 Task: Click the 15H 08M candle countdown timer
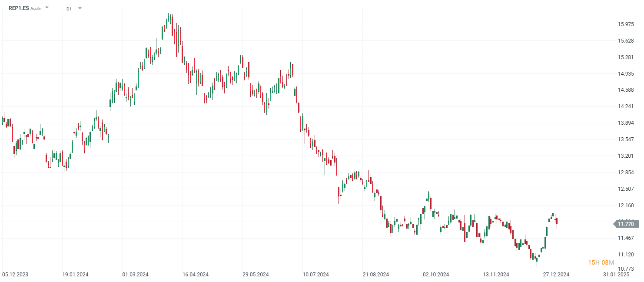tap(601, 262)
